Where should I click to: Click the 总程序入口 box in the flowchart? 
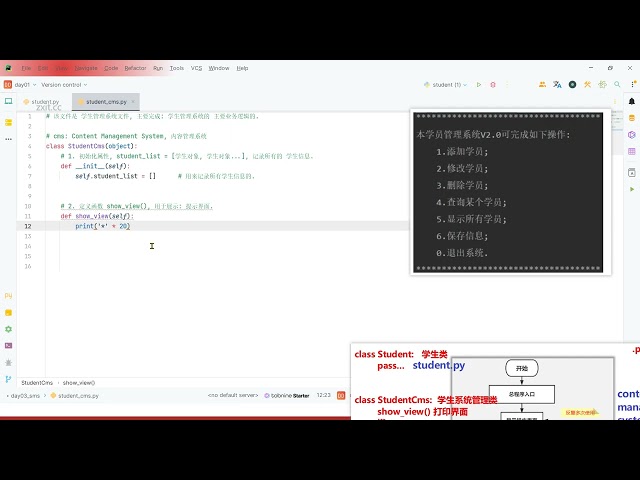pos(522,394)
